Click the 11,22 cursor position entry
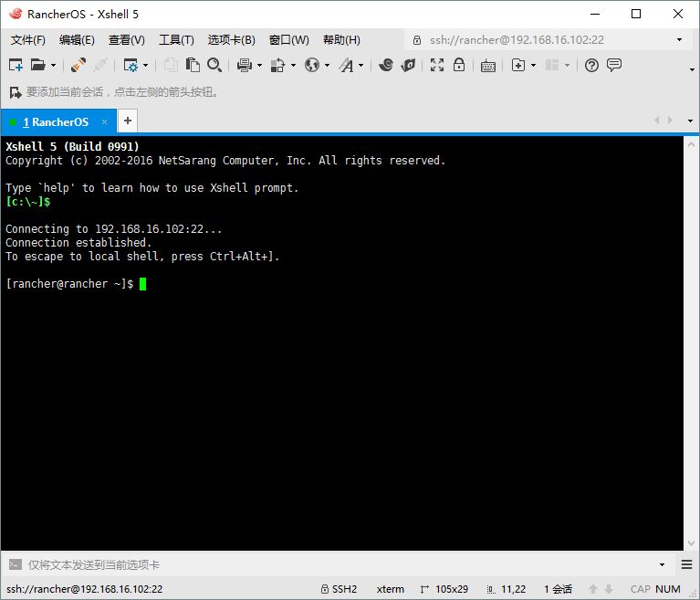 point(507,589)
